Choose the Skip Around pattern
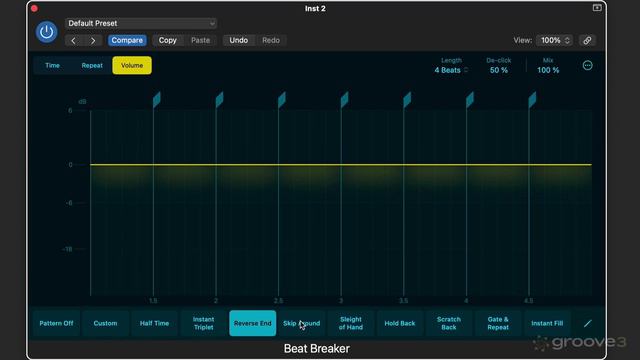 [302, 323]
